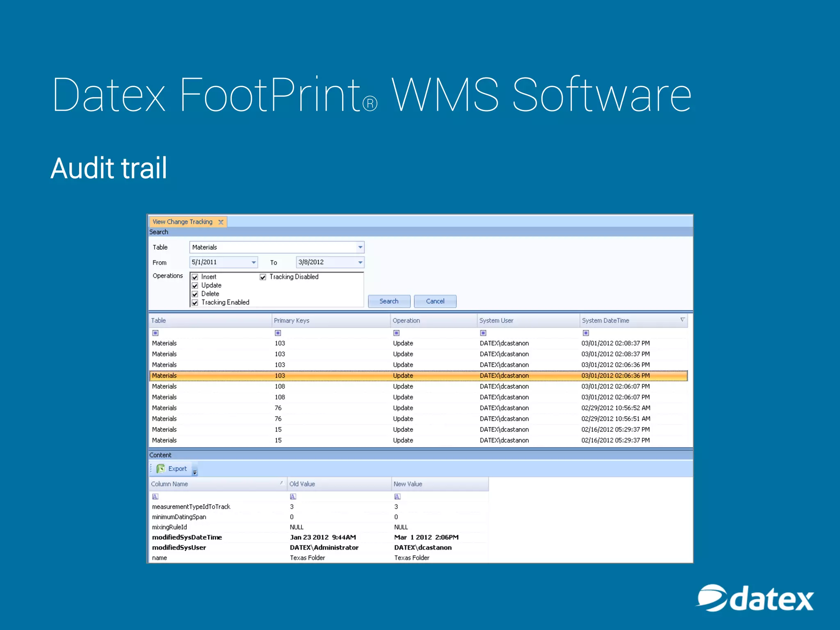840x630 pixels.
Task: Select the row dated 02/29/2012 10:56:52 AM
Action: coord(418,408)
